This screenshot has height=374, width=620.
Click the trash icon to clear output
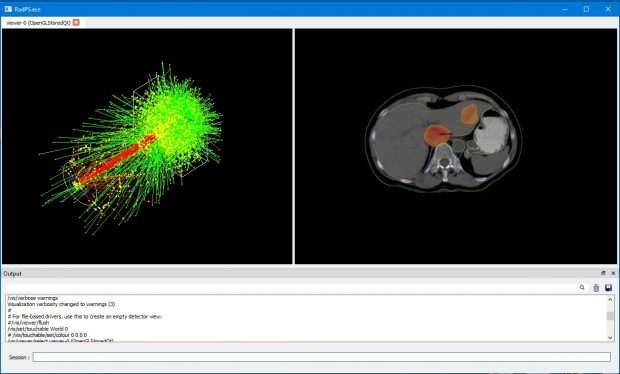tap(596, 288)
